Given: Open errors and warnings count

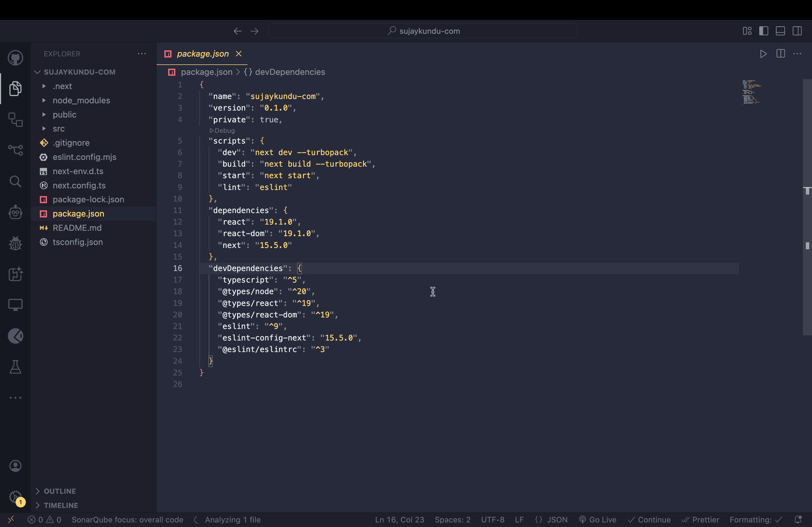Looking at the screenshot, I should (45, 519).
